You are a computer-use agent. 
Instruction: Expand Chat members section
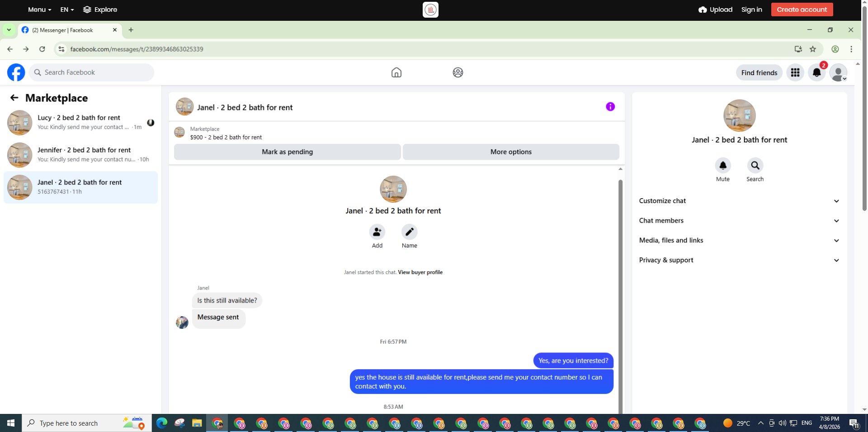point(739,221)
